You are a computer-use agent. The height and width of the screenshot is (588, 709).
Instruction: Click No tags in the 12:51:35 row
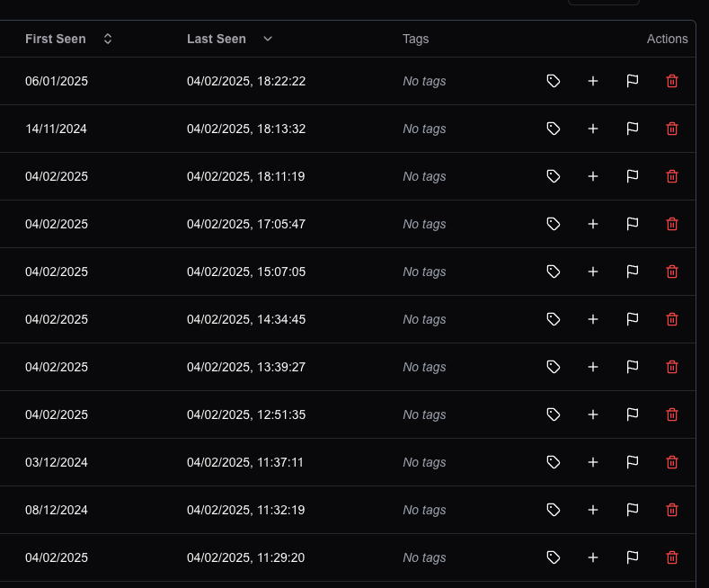coord(424,414)
